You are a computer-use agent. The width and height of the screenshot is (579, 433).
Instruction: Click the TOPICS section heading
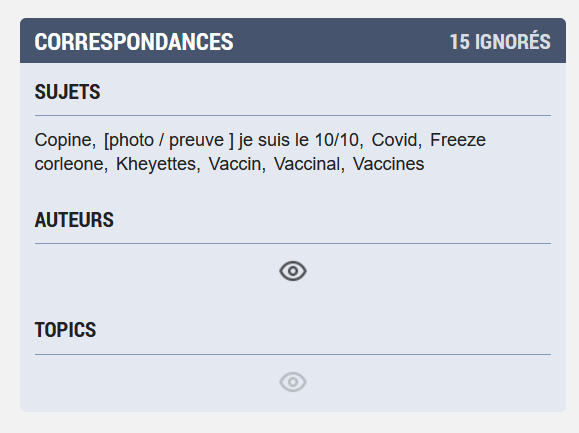coord(65,330)
